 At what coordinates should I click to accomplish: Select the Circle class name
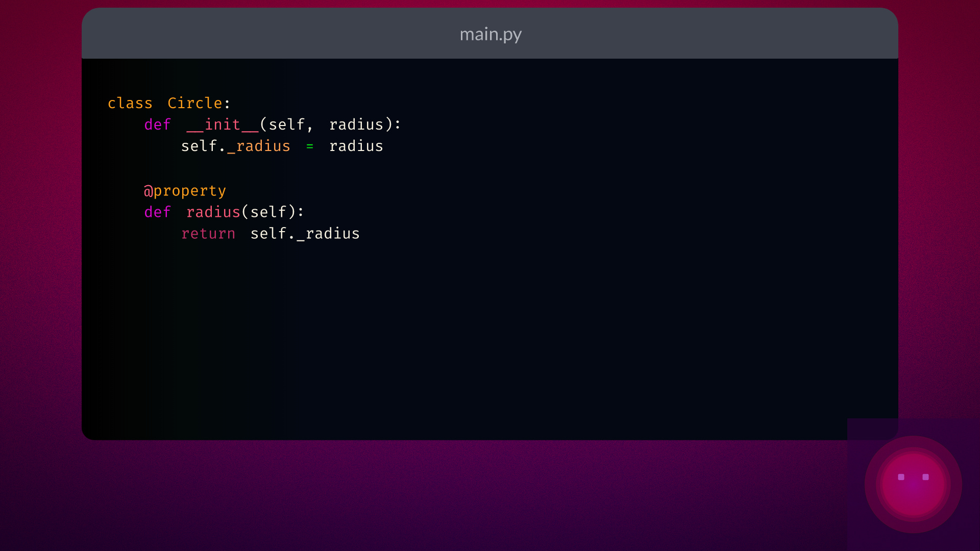195,103
